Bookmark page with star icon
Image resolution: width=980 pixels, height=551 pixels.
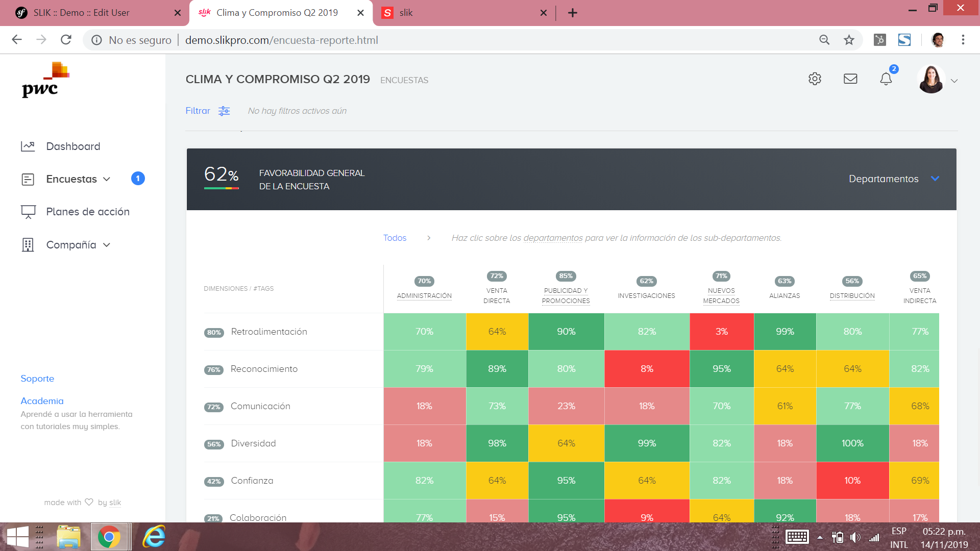(849, 40)
